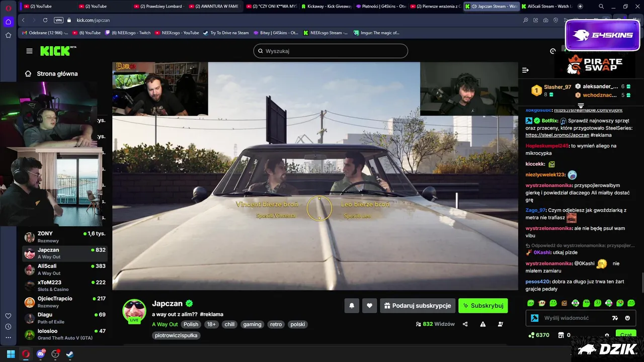Screen dimensions: 644x362
Task: Open Japczan channel in sidebar
Action: [x=65, y=253]
